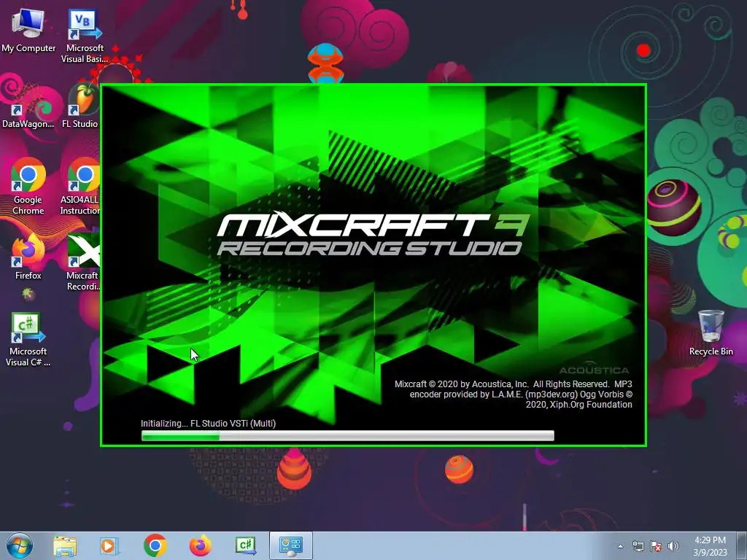Image resolution: width=747 pixels, height=560 pixels.
Task: Open Chrome from the taskbar
Action: click(x=155, y=545)
